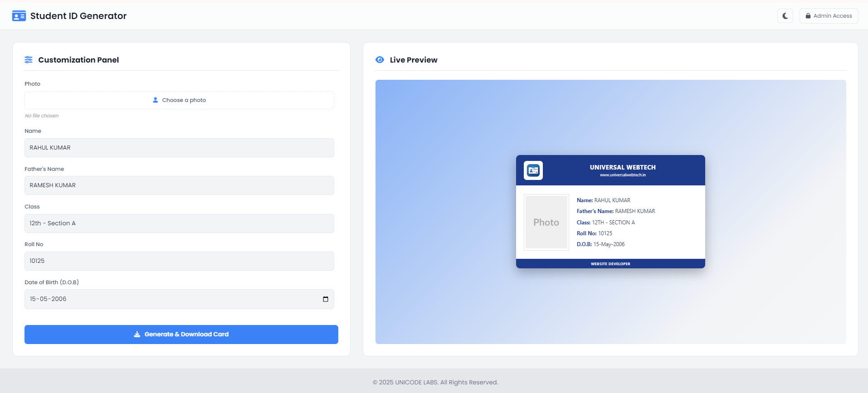Click the Live Preview eye icon
Screen dimensions: 868x393
380,60
